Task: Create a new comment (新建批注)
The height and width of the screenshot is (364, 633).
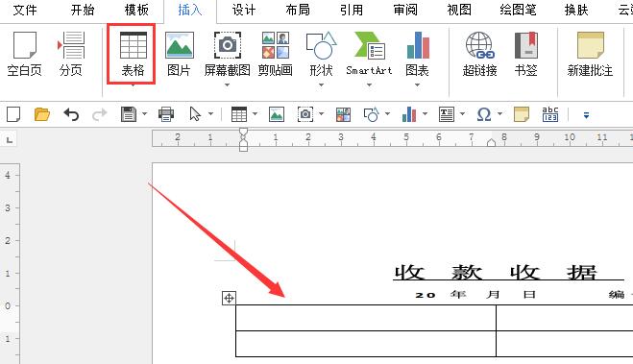Action: (590, 54)
